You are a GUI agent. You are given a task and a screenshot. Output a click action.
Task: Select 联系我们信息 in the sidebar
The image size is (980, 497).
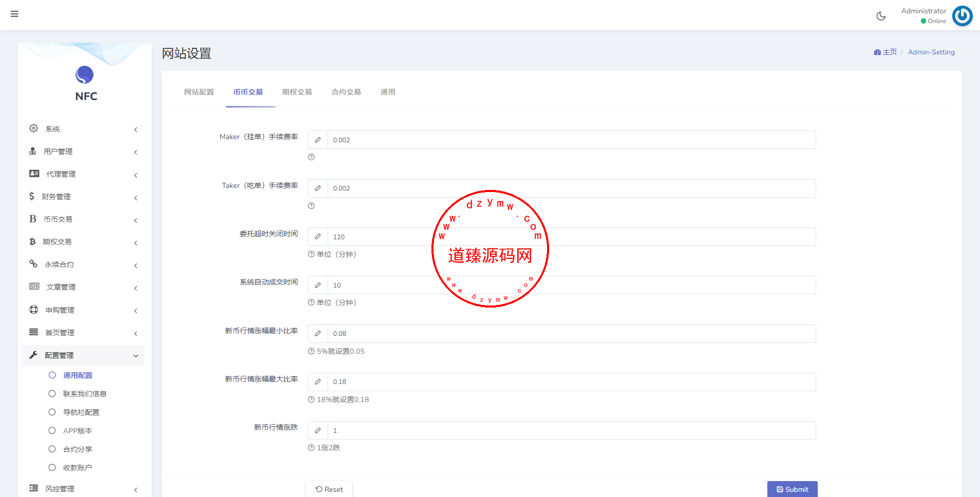85,394
